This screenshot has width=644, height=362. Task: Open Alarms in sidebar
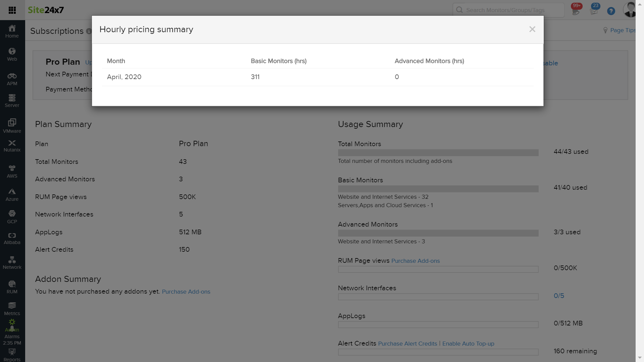tap(12, 337)
